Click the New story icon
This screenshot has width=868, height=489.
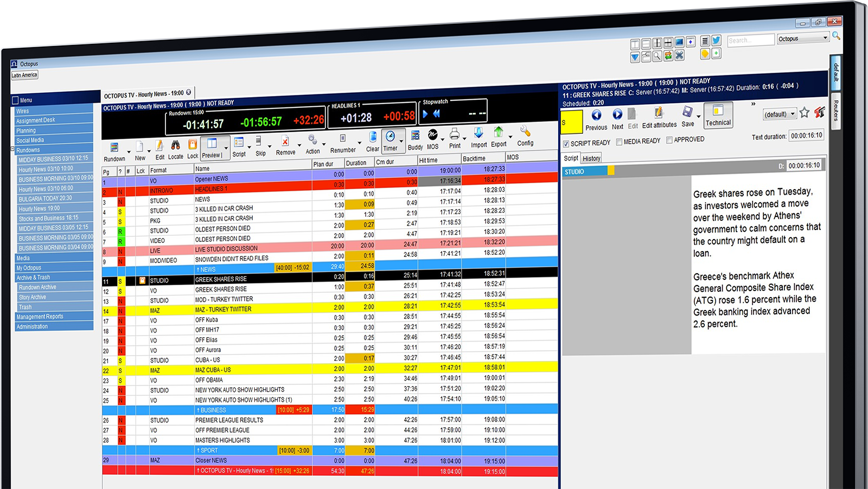click(x=139, y=147)
